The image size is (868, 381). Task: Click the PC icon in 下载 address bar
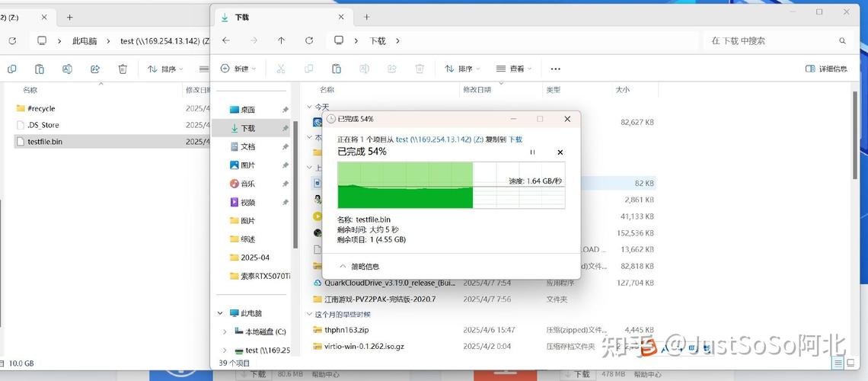[x=339, y=40]
